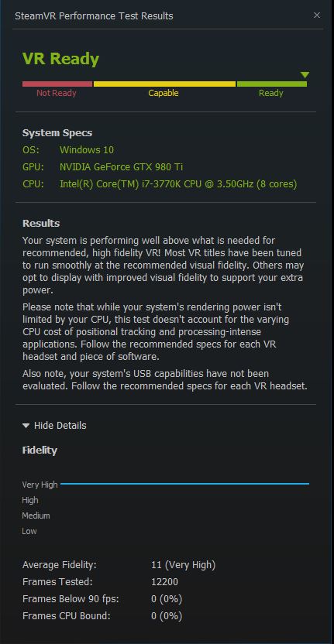Click the Frames CPU Bound value
This screenshot has width=334, height=644.
point(167,615)
